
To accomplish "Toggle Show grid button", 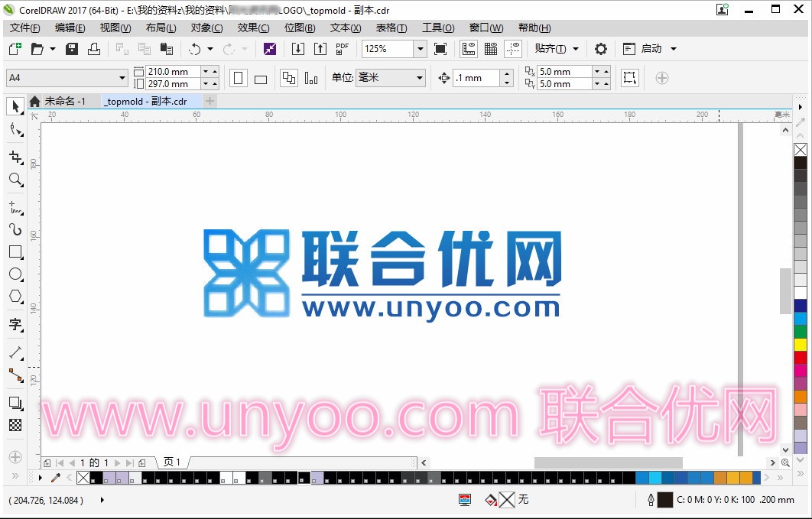I will tap(491, 49).
